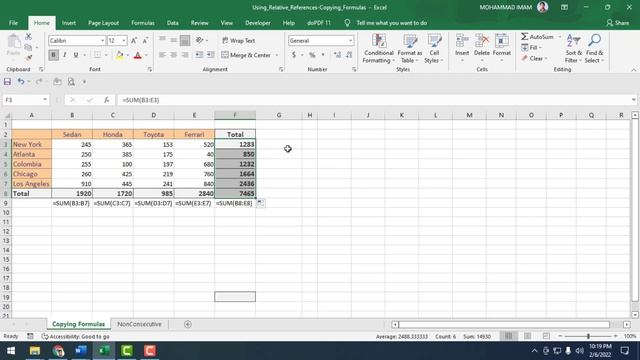Click the Merge & Center button
640x360 pixels.
click(x=246, y=55)
